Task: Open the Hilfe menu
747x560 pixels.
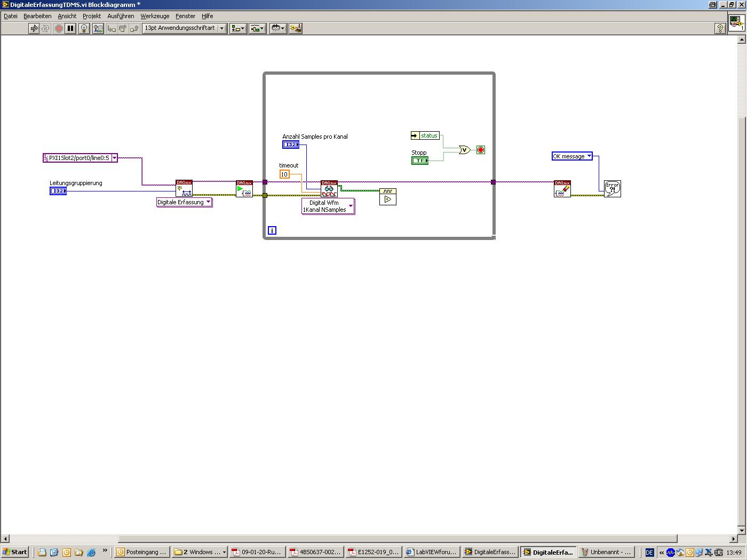Action: [208, 16]
